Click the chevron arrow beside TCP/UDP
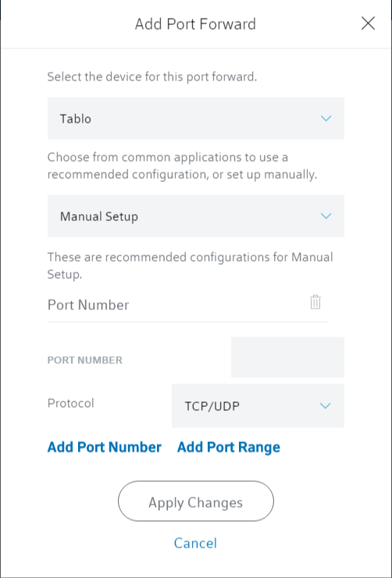Image resolution: width=392 pixels, height=578 pixels. [x=326, y=406]
